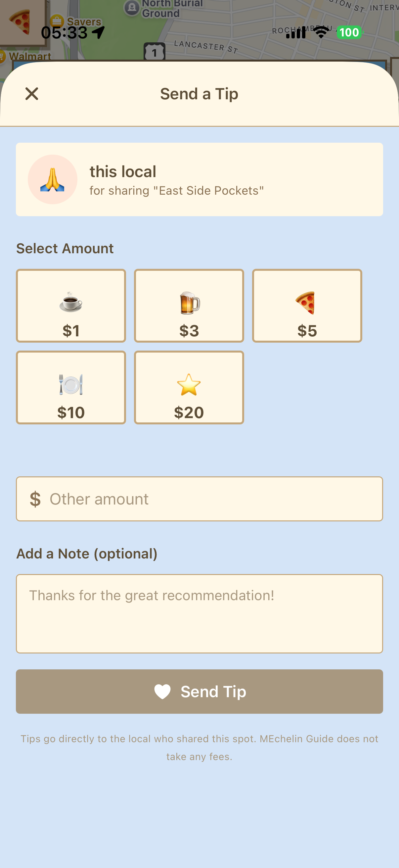Tap the plate and cutlery emoji

pos(71,384)
